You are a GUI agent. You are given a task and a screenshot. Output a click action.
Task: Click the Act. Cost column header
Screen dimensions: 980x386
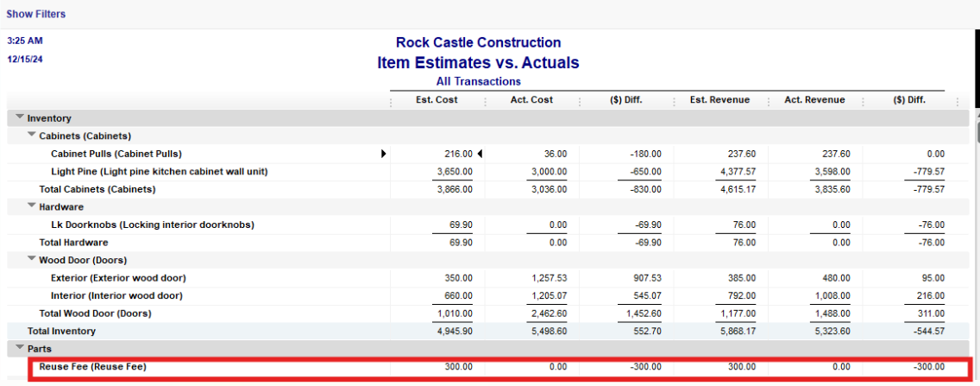tap(531, 100)
